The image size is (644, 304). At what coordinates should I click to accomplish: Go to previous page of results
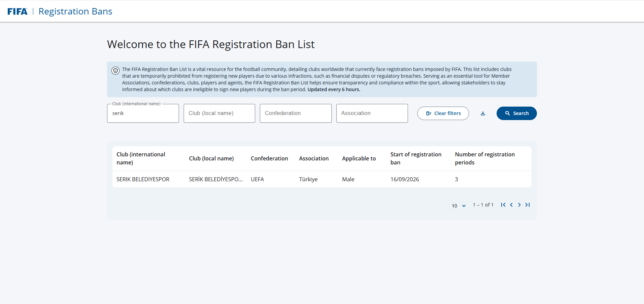point(511,205)
